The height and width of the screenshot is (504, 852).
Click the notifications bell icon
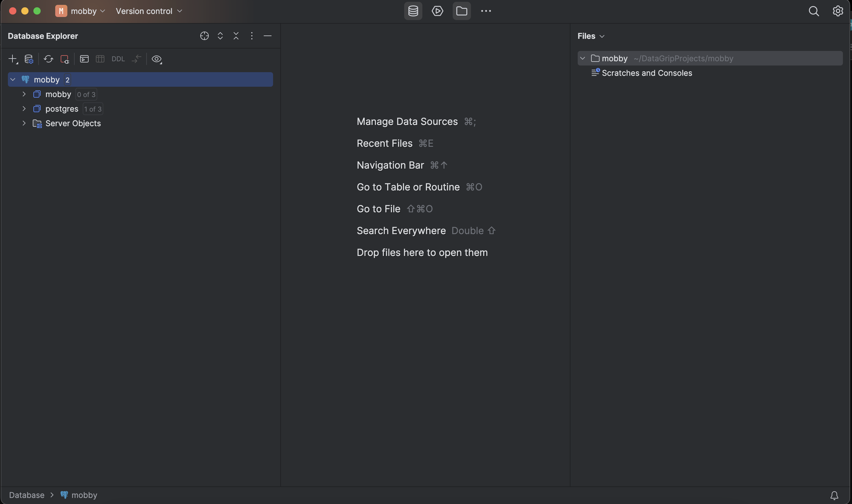(x=834, y=495)
